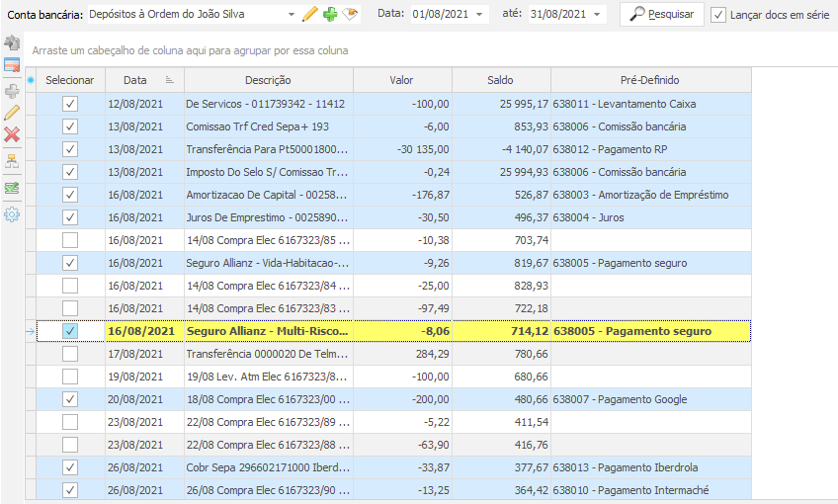
Task: Open the end date 31/08/2021 dropdown arrow
Action: (x=597, y=15)
